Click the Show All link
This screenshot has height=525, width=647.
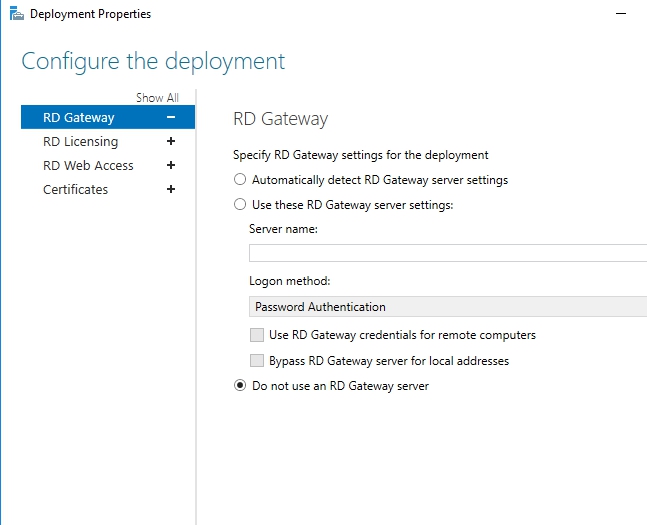coord(157,98)
